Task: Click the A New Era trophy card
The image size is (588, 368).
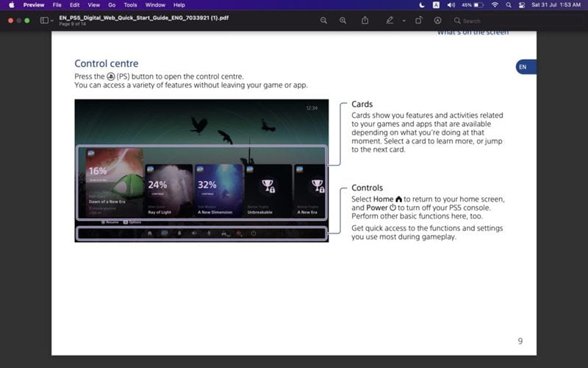Action: tap(309, 191)
